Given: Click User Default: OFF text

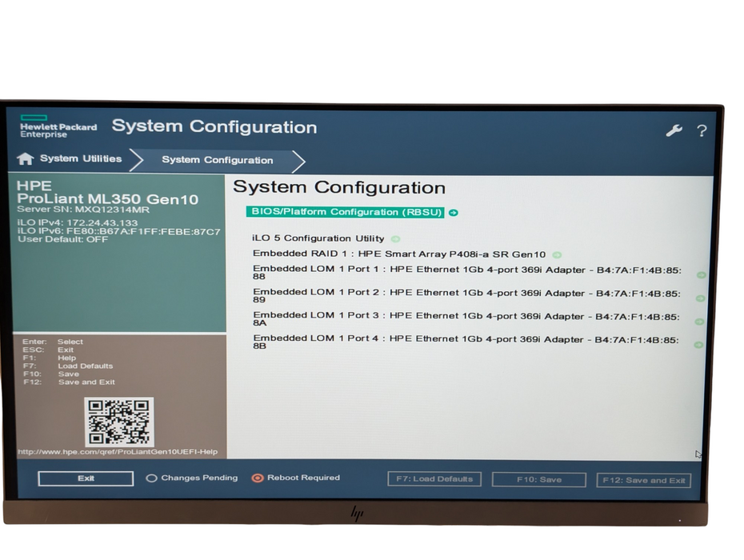Looking at the screenshot, I should (x=62, y=239).
